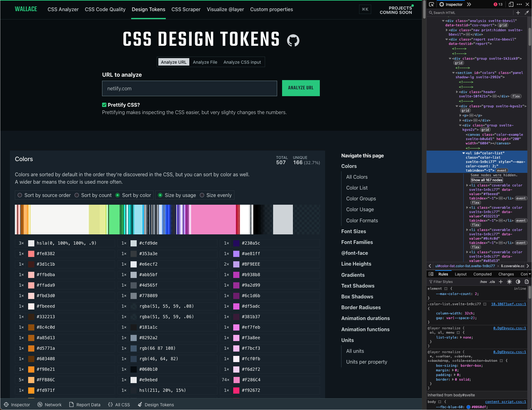Click the ⌘K command palette shortcut button
This screenshot has width=532, height=410.
point(365,9)
